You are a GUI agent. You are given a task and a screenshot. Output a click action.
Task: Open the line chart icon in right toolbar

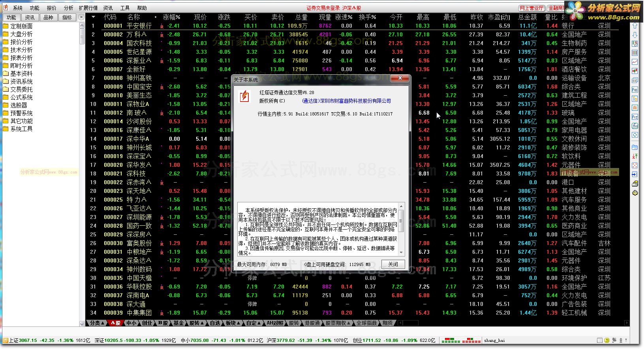coord(635,62)
